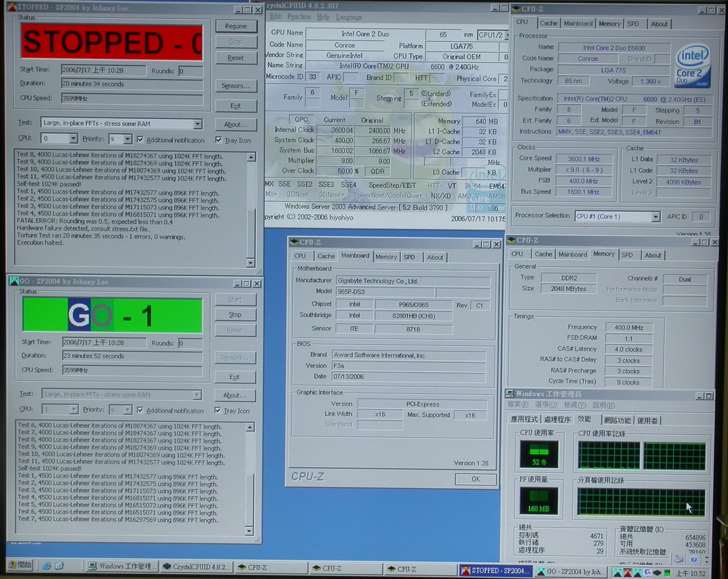Click Exit in the STOPPED SP2004 window
The width and height of the screenshot is (728, 579).
click(x=236, y=106)
